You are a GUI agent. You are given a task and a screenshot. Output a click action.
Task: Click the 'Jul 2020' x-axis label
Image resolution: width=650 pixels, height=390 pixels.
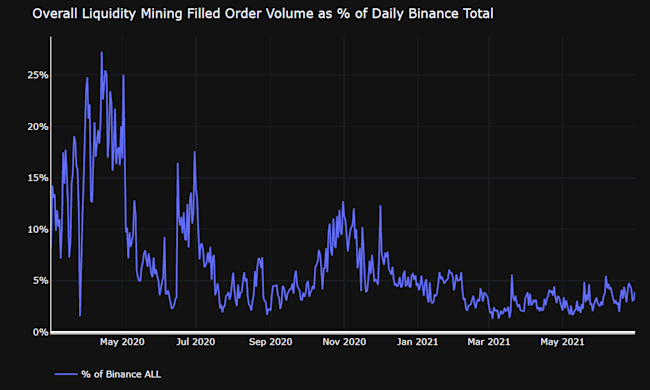pos(196,342)
